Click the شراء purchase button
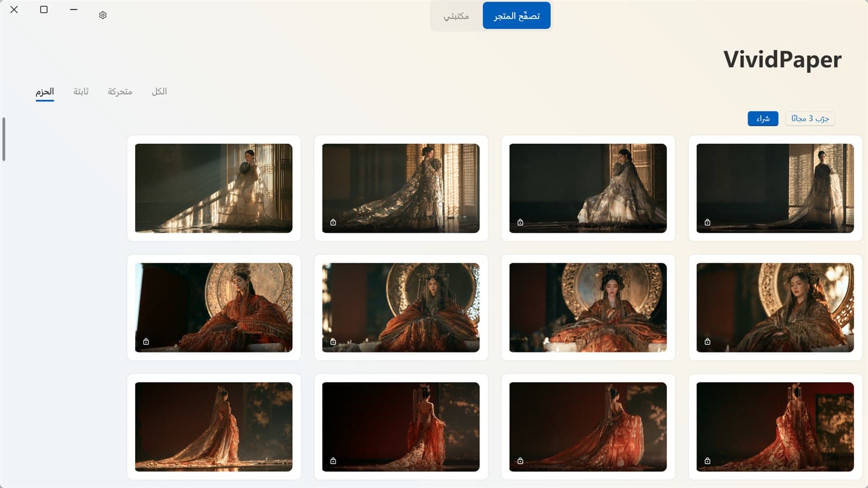The height and width of the screenshot is (488, 868). (x=763, y=119)
